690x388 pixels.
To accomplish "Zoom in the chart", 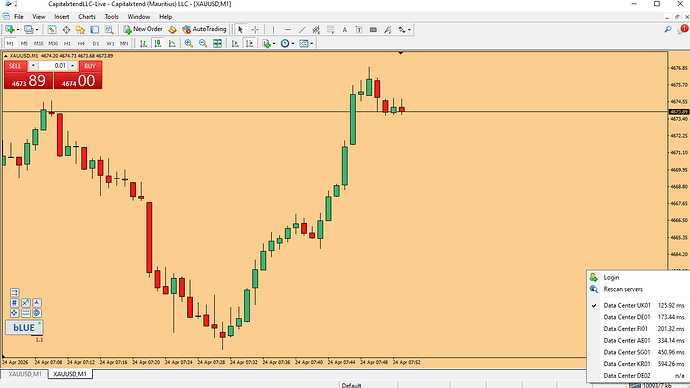I will tap(188, 43).
